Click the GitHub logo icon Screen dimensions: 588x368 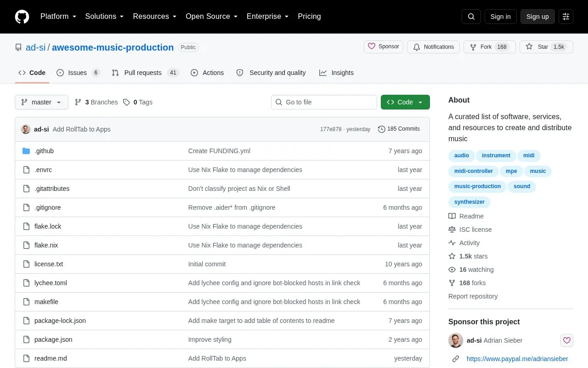(22, 17)
